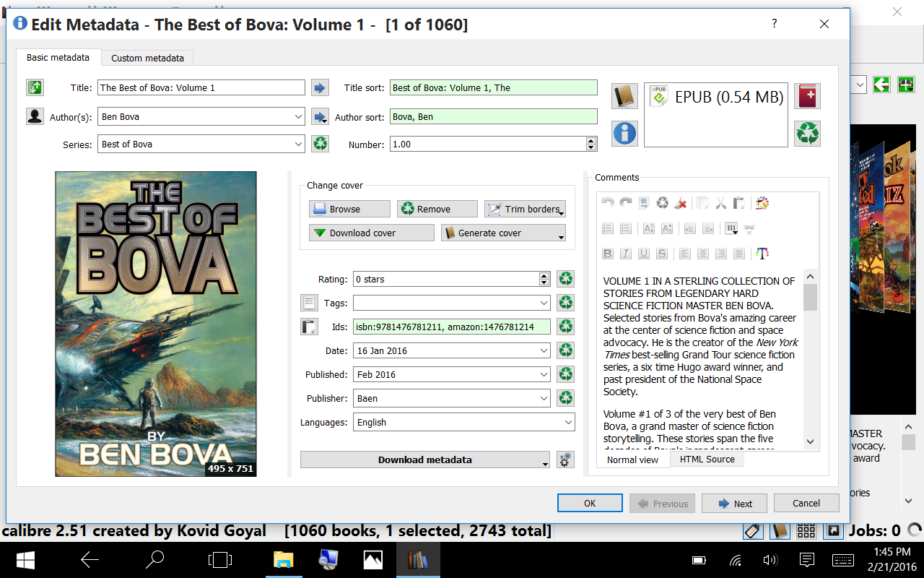Click the book cover thumbnail

pos(156,324)
